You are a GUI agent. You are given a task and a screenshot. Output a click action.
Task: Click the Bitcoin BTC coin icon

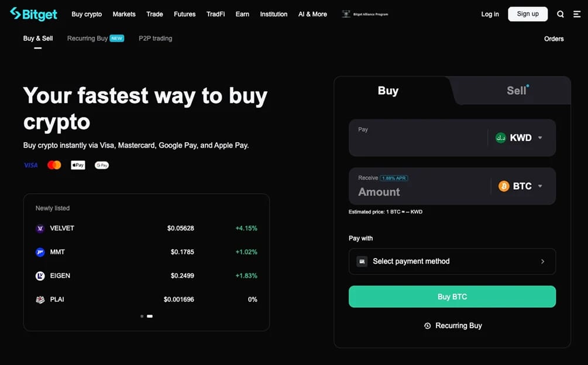click(x=504, y=186)
